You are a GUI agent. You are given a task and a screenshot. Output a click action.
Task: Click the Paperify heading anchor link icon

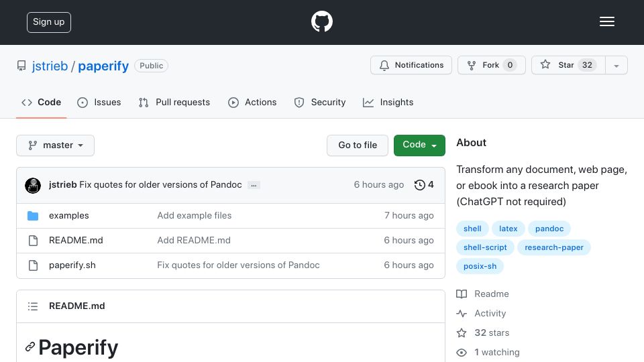click(30, 347)
